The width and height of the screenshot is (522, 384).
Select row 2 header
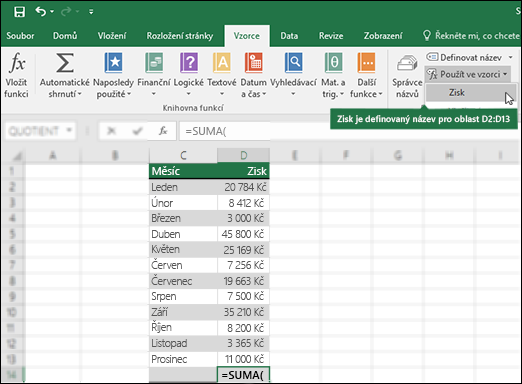pos(12,187)
